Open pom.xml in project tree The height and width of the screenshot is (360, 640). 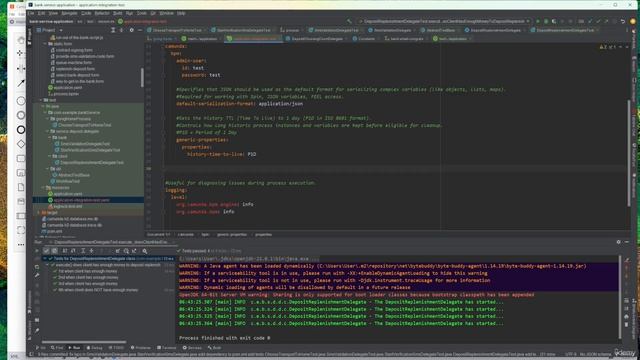tap(55, 231)
